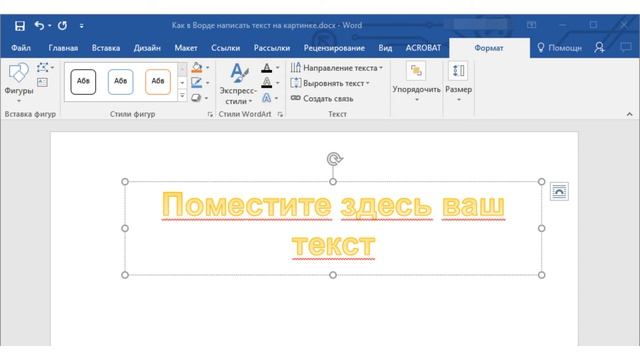Open the Фигуры shapes gallery
Viewport: 640px width, 360px height.
click(19, 83)
